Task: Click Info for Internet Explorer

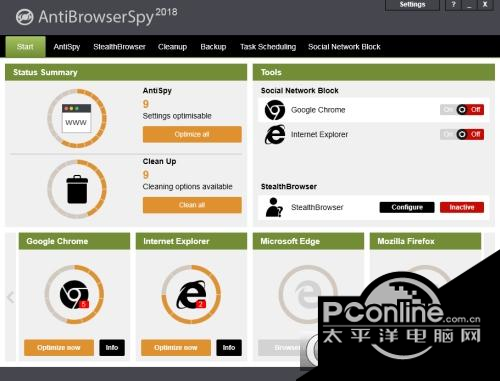Action: coord(229,348)
